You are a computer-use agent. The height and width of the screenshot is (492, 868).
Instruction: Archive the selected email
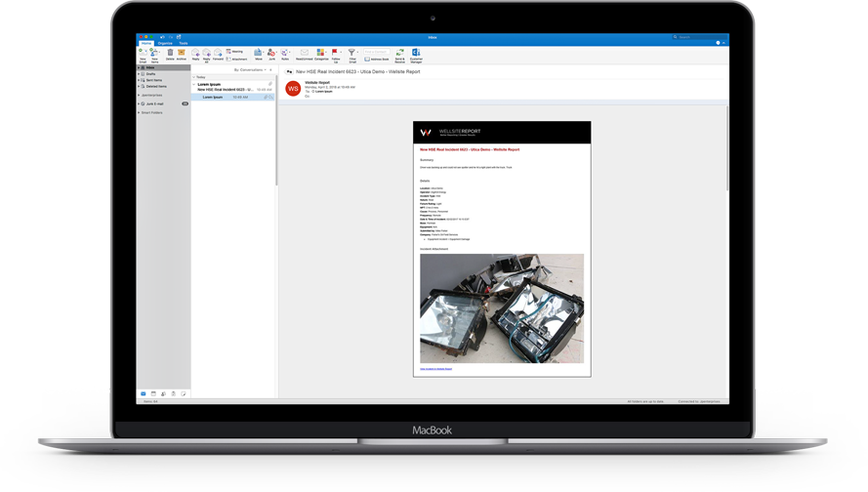(x=182, y=53)
